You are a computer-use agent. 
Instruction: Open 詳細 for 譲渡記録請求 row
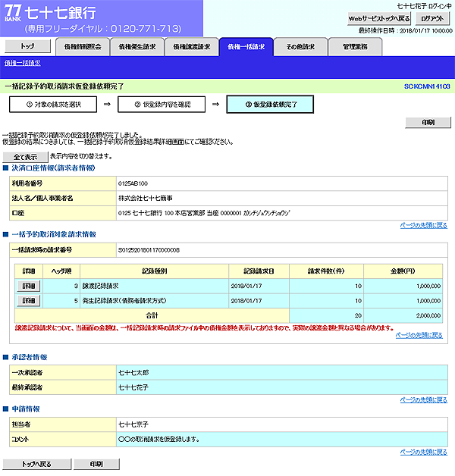pyautogui.click(x=29, y=286)
